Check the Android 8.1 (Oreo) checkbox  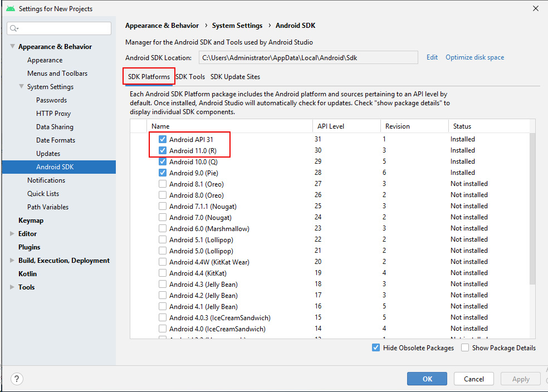pos(163,184)
